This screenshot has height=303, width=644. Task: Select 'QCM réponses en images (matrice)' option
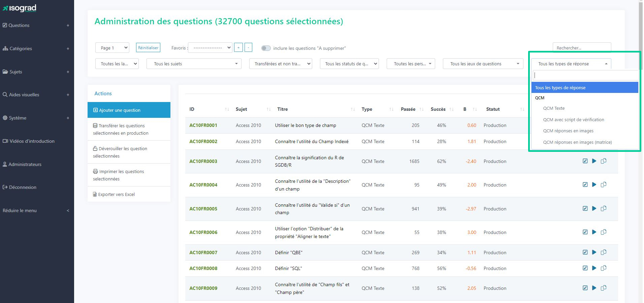click(x=577, y=142)
